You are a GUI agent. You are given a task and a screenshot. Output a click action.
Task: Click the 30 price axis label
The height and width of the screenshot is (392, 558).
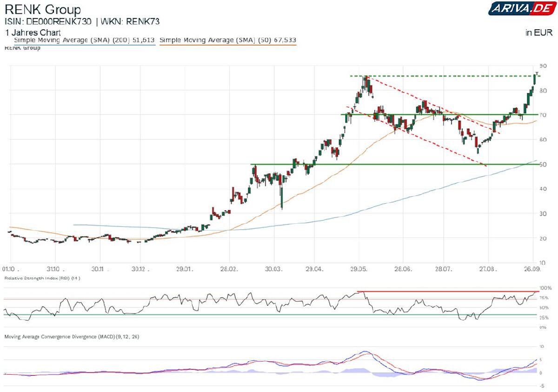pyautogui.click(x=543, y=213)
